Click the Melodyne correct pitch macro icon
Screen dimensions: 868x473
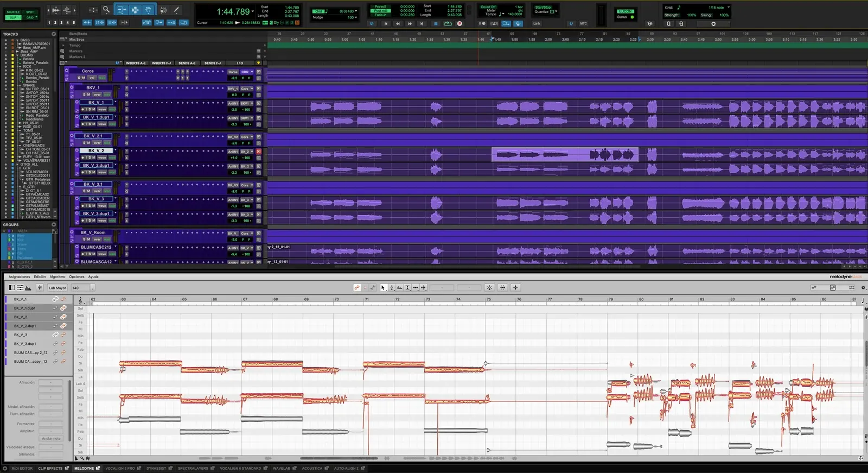tap(489, 288)
